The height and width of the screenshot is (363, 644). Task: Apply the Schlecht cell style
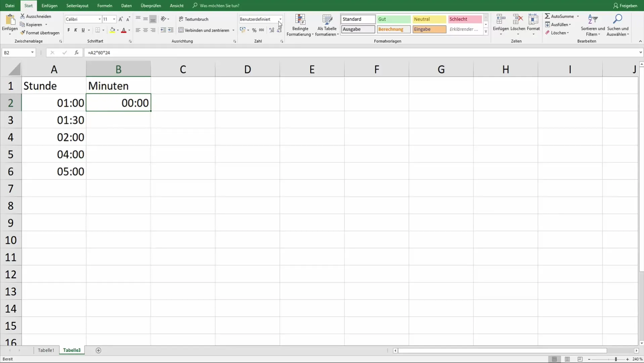[465, 19]
